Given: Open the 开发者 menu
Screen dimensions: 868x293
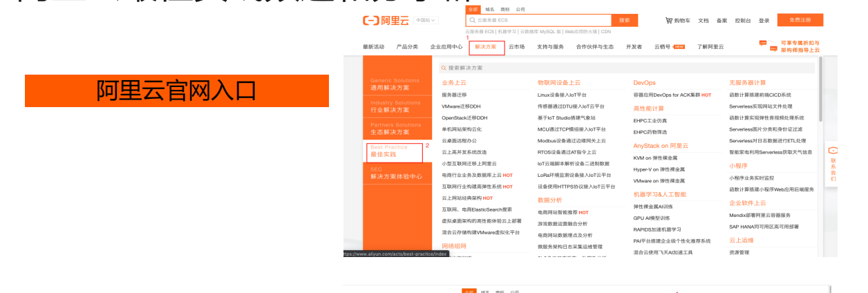Looking at the screenshot, I should (x=634, y=47).
